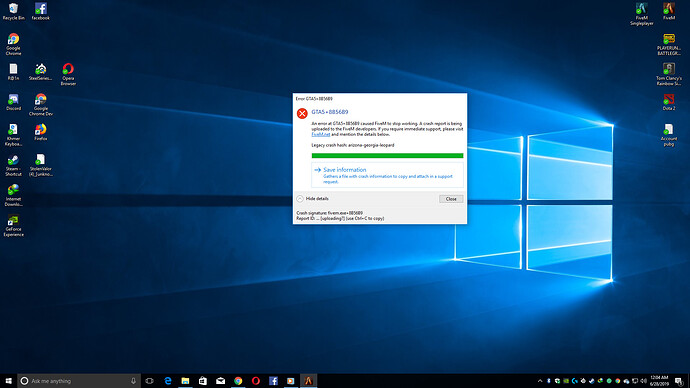Select the 'Crash signature: fivem.exe+8B56B9' text
The image size is (690, 388).
pyautogui.click(x=330, y=213)
